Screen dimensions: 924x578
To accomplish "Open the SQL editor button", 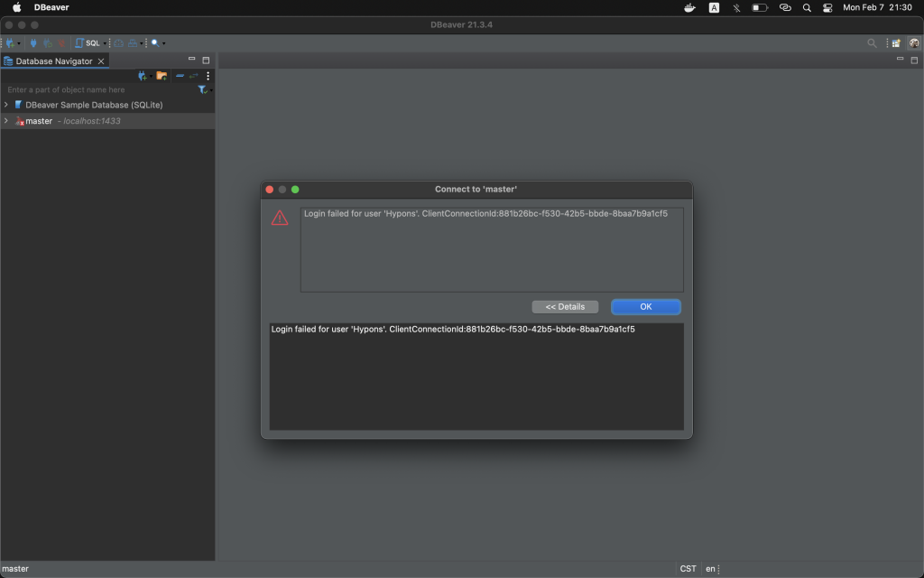I will pyautogui.click(x=88, y=43).
